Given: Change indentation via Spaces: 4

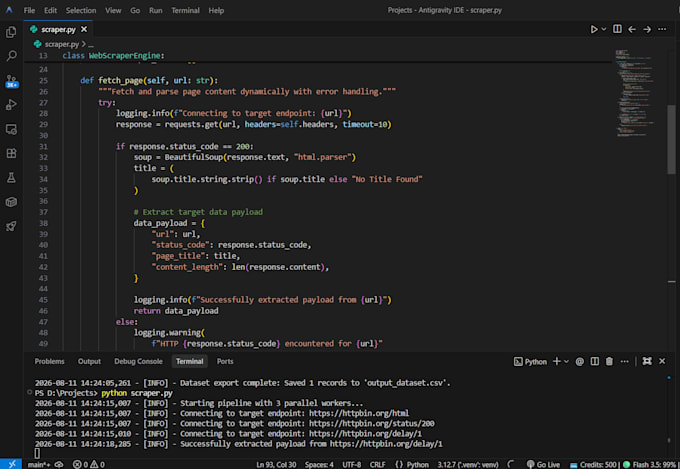Looking at the screenshot, I should (319, 464).
